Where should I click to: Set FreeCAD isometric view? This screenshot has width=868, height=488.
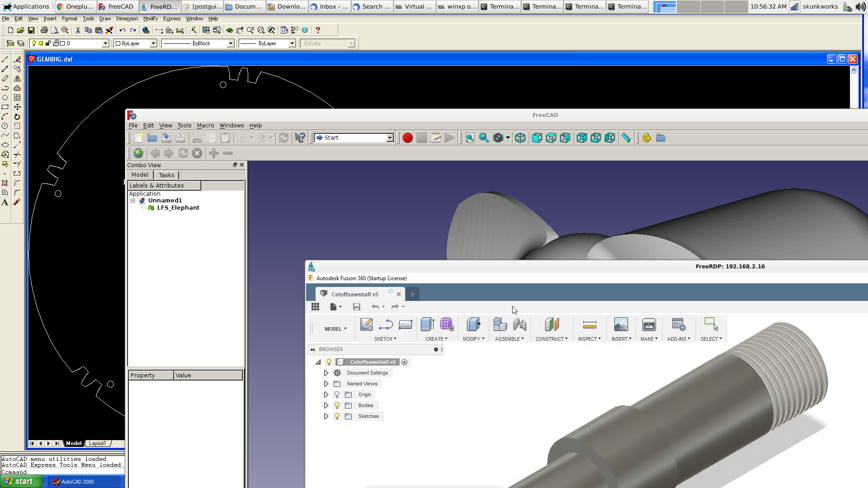[x=520, y=138]
